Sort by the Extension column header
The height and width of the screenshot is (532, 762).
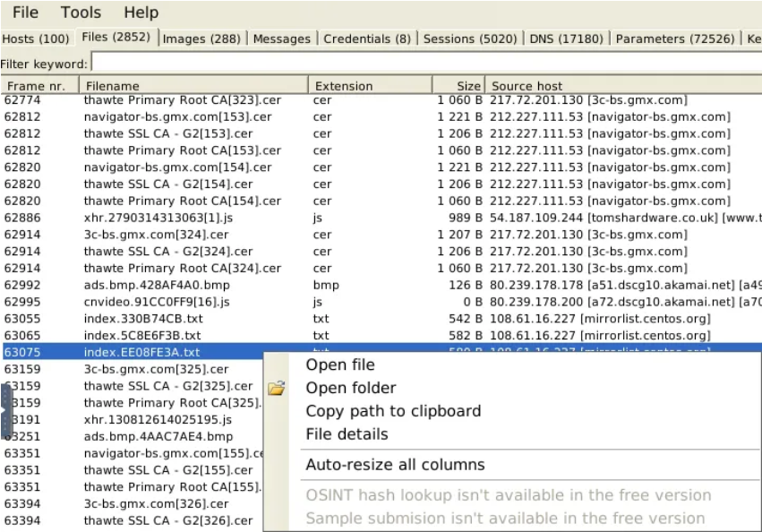(x=370, y=86)
